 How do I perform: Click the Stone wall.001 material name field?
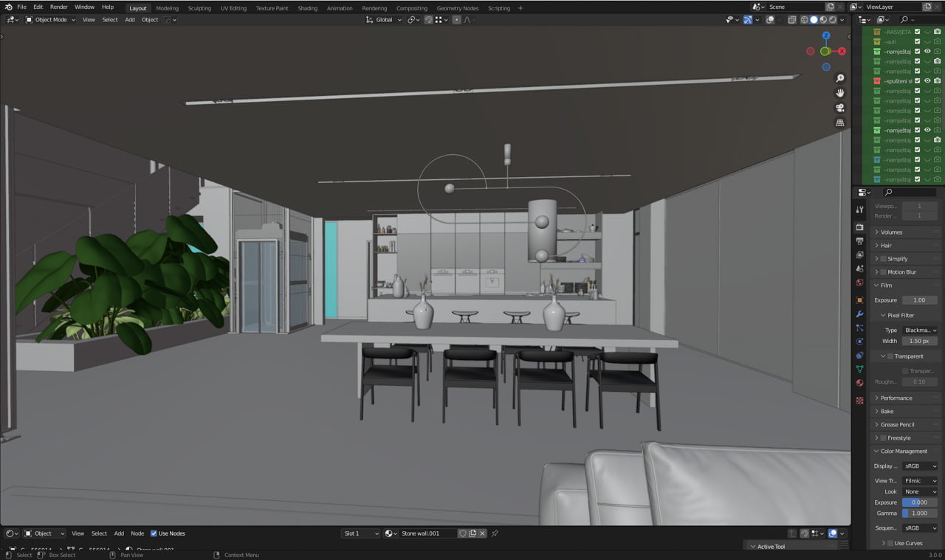pyautogui.click(x=428, y=533)
